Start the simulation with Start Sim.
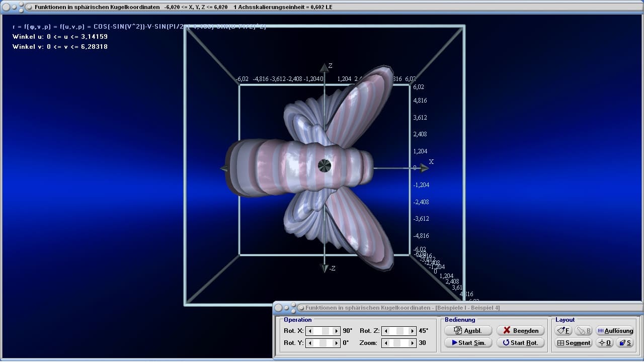 468,342
